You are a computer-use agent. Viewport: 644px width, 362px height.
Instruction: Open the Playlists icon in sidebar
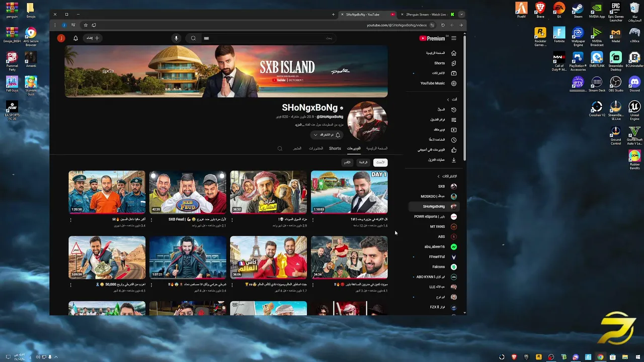454,120
